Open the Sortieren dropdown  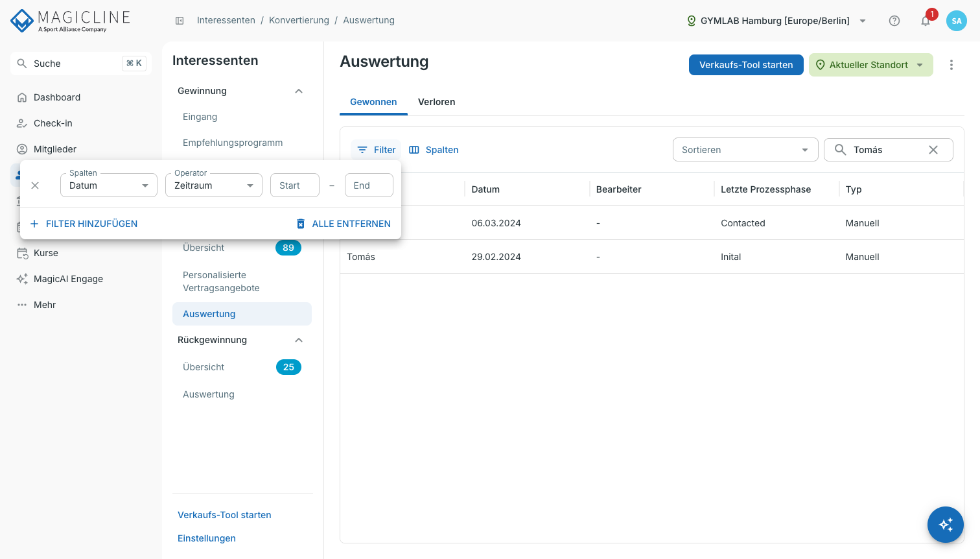point(745,150)
